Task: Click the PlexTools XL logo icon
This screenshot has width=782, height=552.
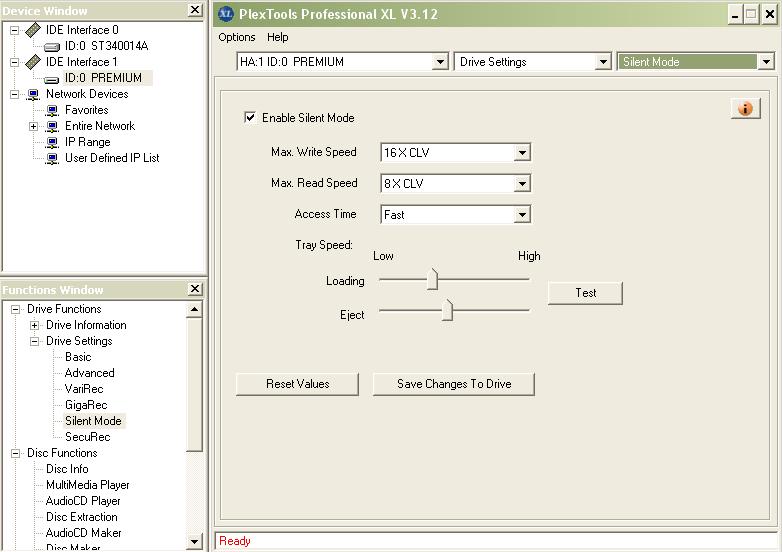Action: (x=226, y=14)
